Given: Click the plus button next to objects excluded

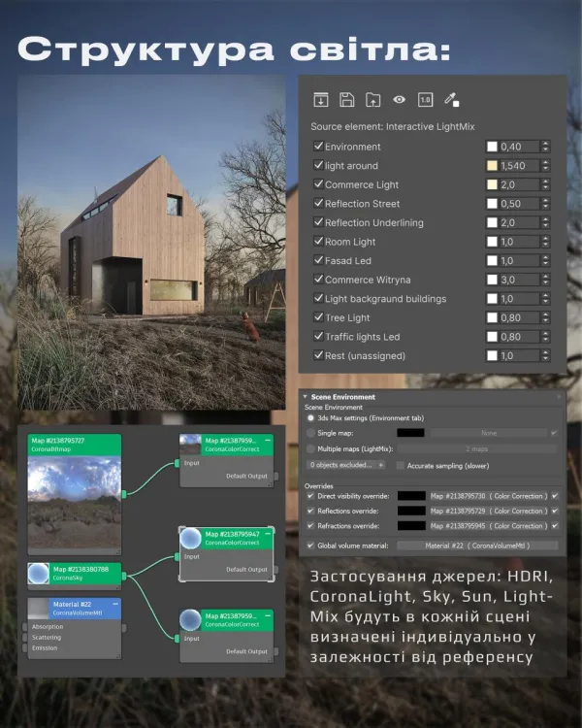Looking at the screenshot, I should pyautogui.click(x=381, y=466).
